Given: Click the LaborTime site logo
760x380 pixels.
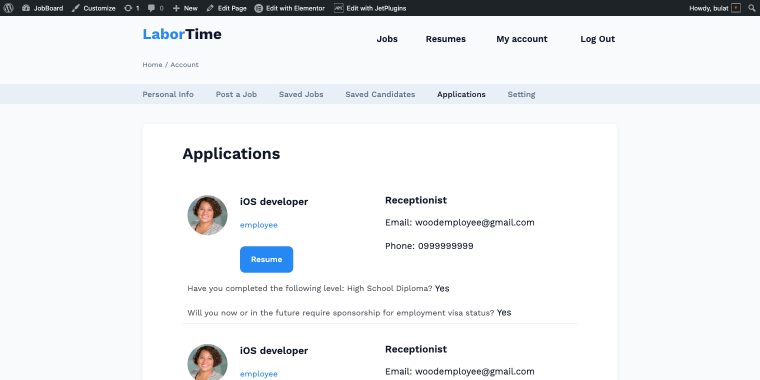Looking at the screenshot, I should 182,34.
